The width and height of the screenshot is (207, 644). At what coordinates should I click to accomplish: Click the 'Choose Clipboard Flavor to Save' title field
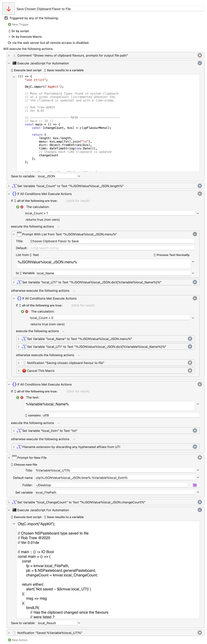point(112,241)
